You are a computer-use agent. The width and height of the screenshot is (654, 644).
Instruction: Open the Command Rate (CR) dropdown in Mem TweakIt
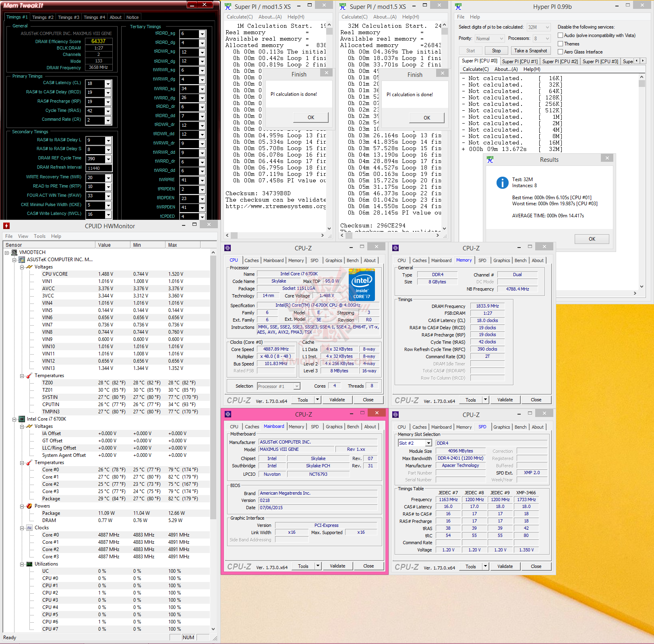[x=108, y=120]
